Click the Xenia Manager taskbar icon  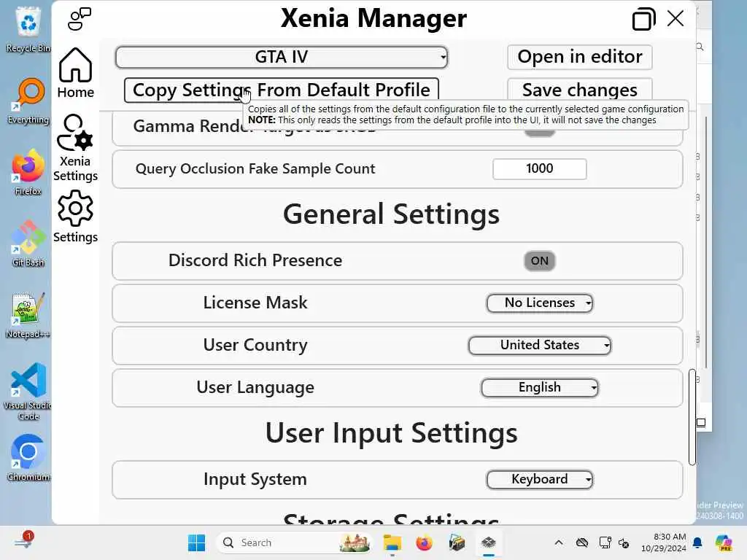[x=488, y=542]
